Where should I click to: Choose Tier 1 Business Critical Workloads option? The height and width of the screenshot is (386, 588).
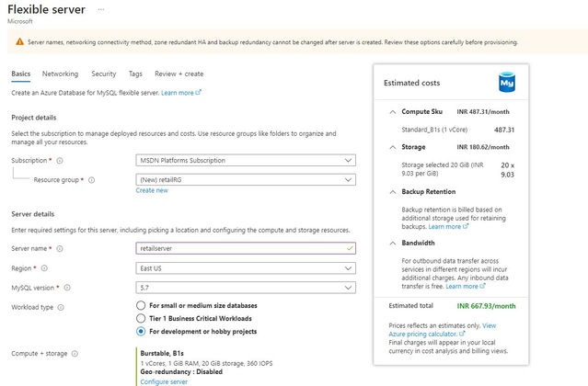coord(140,318)
